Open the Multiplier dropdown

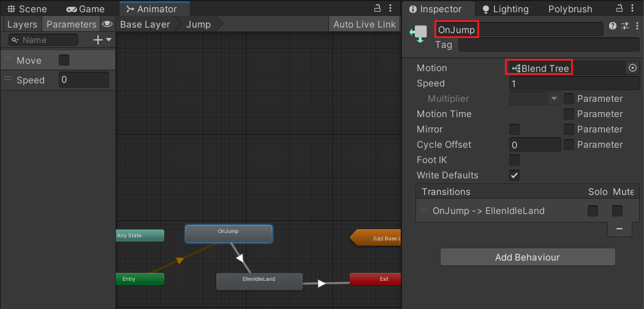[535, 99]
